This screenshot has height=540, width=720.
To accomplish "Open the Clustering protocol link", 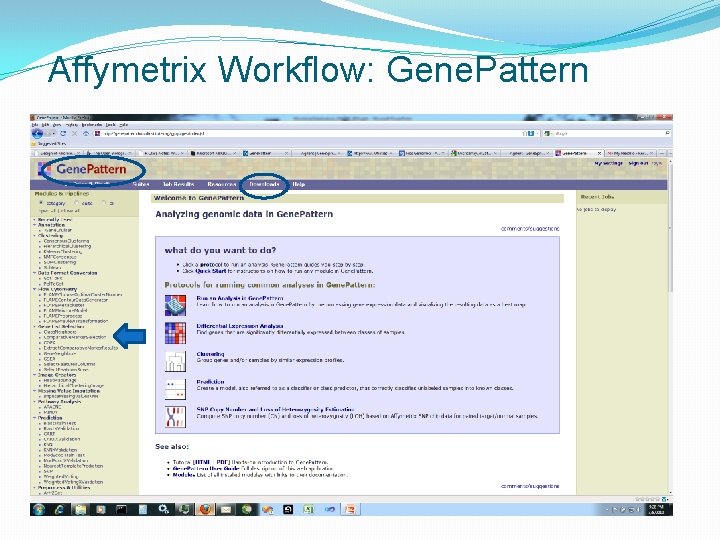I will coord(210,354).
